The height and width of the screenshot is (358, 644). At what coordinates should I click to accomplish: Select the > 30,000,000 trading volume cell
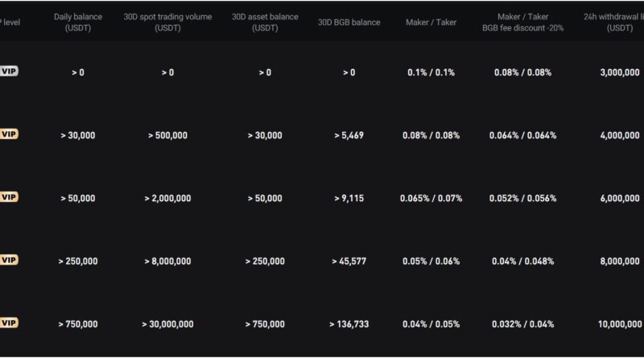click(167, 324)
